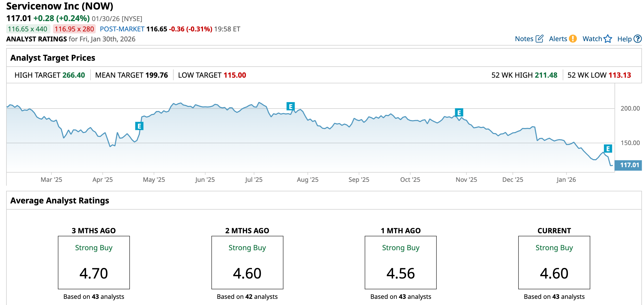The image size is (644, 305).
Task: Click the Watch star icon
Action: (608, 39)
